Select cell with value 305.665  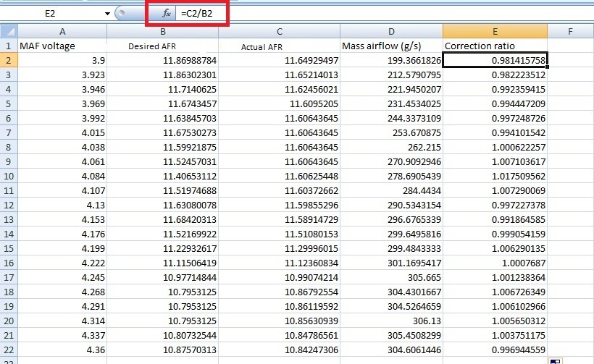(391, 277)
